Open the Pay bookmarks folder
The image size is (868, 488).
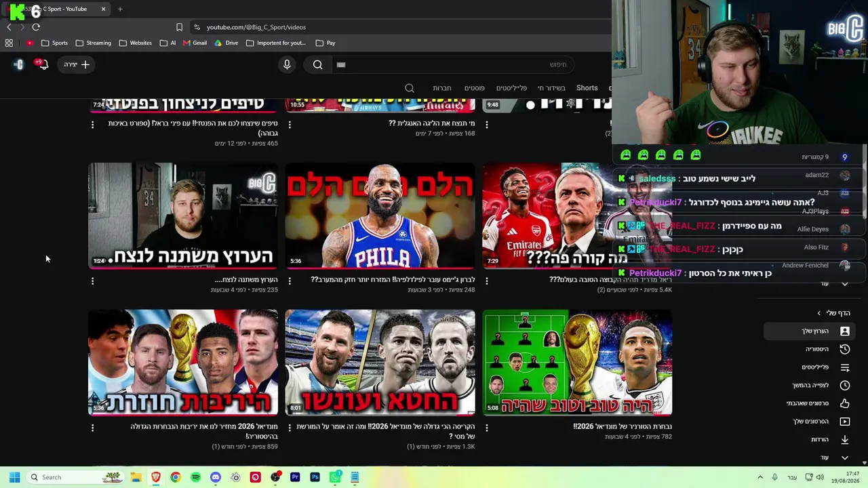pyautogui.click(x=325, y=43)
